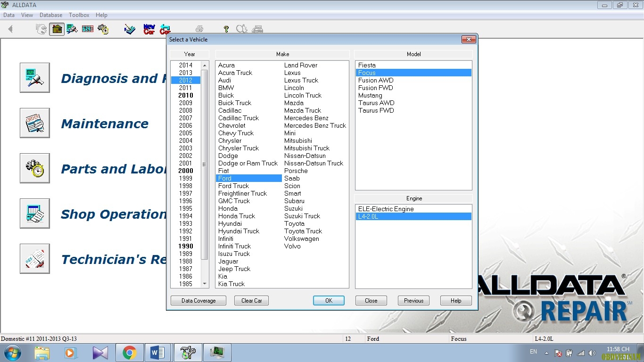Click the Data Coverage button
This screenshot has height=362, width=644.
click(x=198, y=301)
